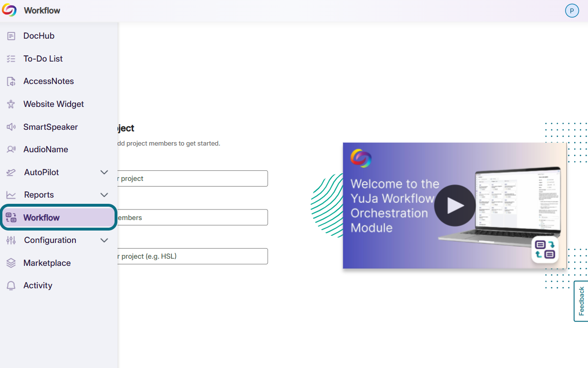Select the AutoPilot label in sidebar
This screenshot has height=368, width=588.
42,172
